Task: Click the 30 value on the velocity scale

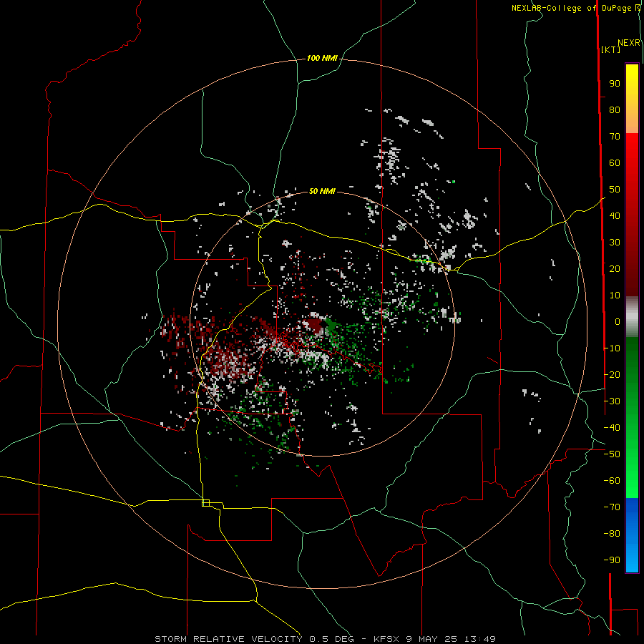Action: (615, 243)
